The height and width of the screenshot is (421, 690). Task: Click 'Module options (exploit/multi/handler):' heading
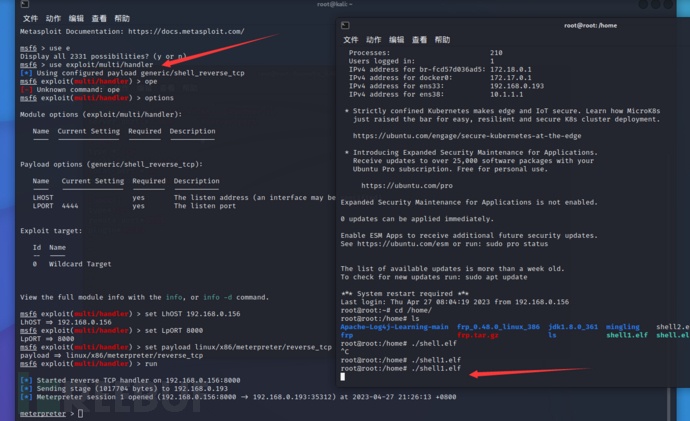101,114
